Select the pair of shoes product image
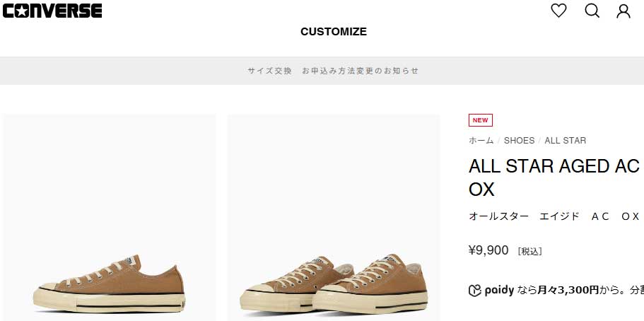Image resolution: width=644 pixels, height=321 pixels. (334, 218)
